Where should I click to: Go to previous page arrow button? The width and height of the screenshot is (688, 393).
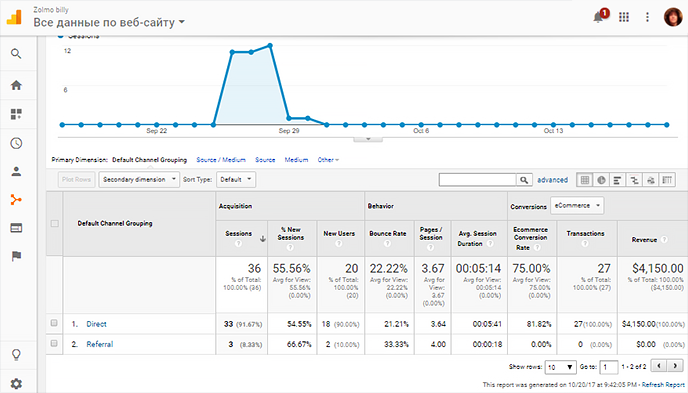pos(659,365)
